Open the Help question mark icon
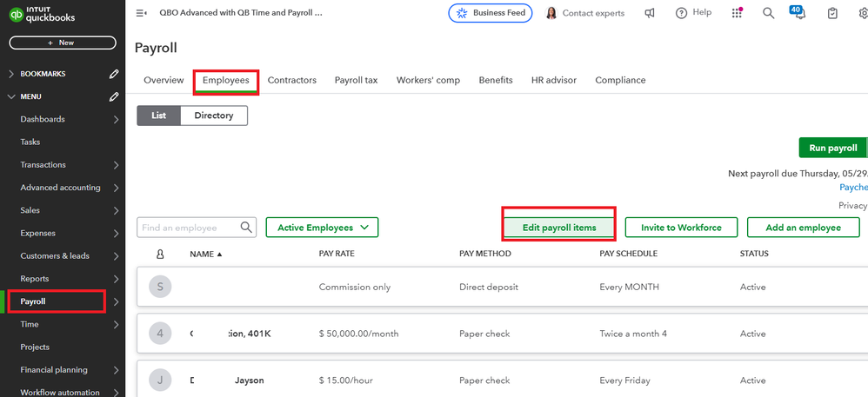Screen dimensions: 868x397 pos(681,13)
